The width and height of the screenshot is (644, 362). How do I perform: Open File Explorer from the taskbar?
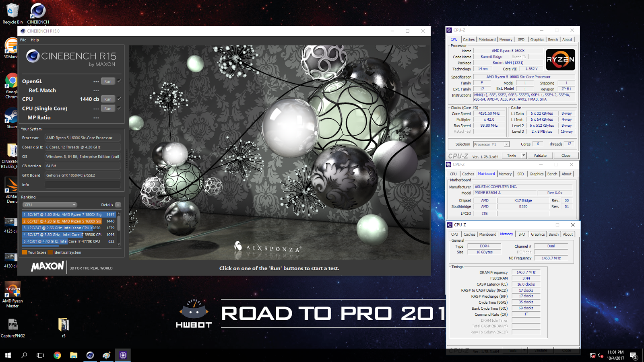point(74,355)
